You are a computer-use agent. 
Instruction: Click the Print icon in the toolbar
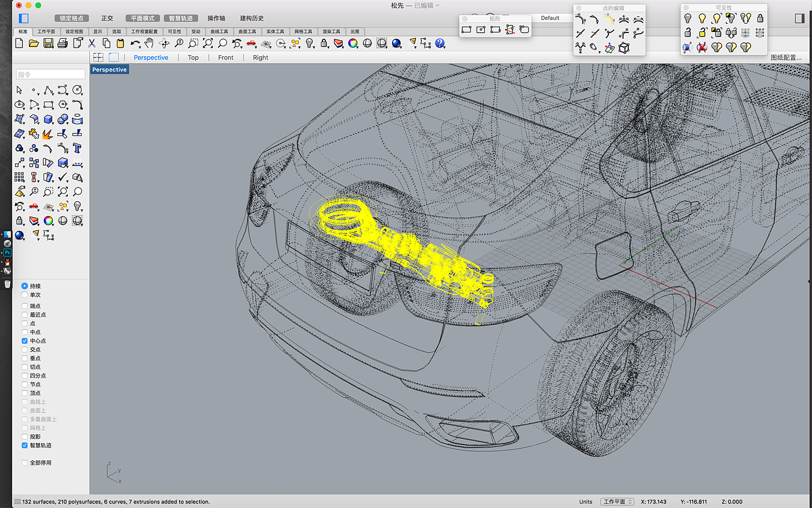click(63, 44)
